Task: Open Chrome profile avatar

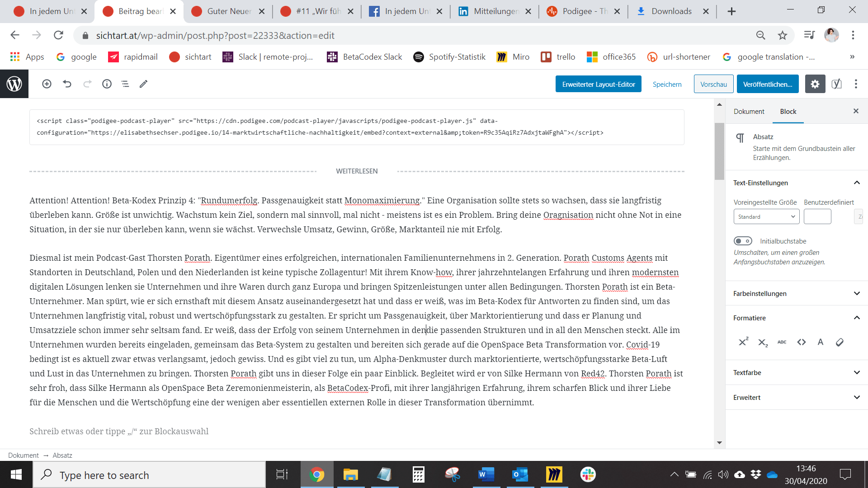Action: tap(831, 35)
